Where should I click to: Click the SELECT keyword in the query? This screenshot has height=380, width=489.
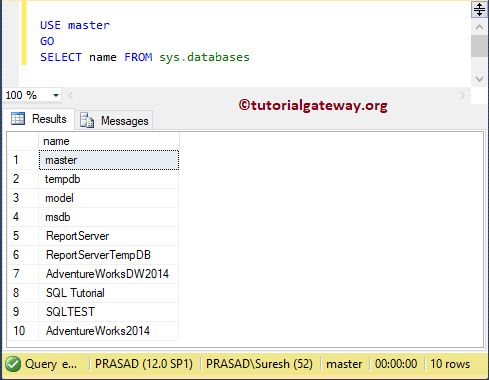click(61, 57)
